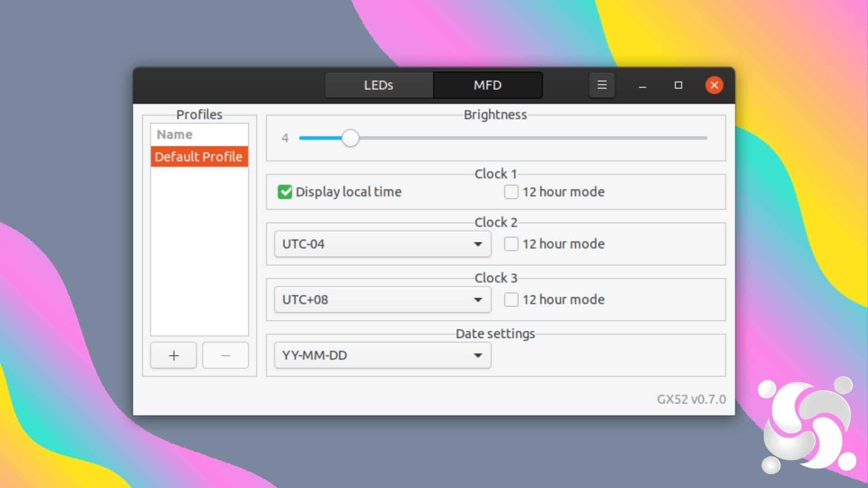The width and height of the screenshot is (868, 488).
Task: Open the Clock 2 UTC-04 timezone dropdown
Action: (x=382, y=244)
